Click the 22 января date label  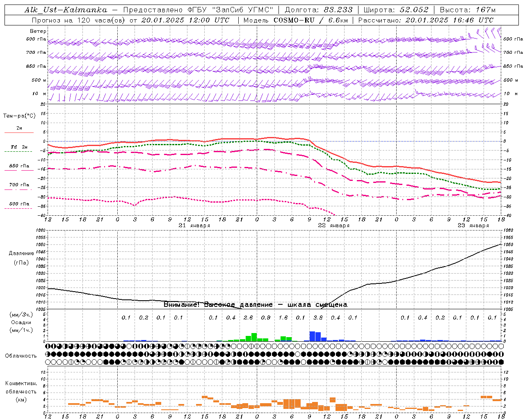point(334,226)
